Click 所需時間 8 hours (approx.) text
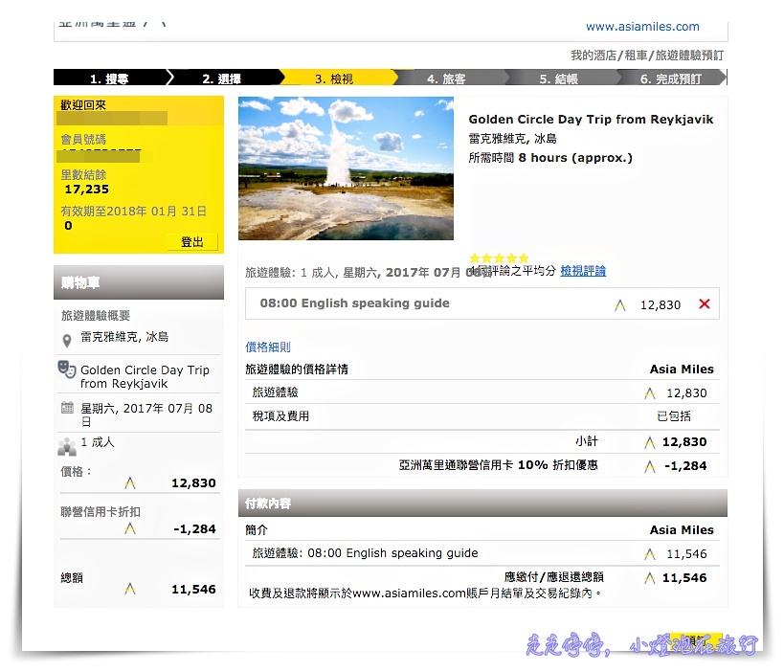The height and width of the screenshot is (672, 784). (x=550, y=158)
